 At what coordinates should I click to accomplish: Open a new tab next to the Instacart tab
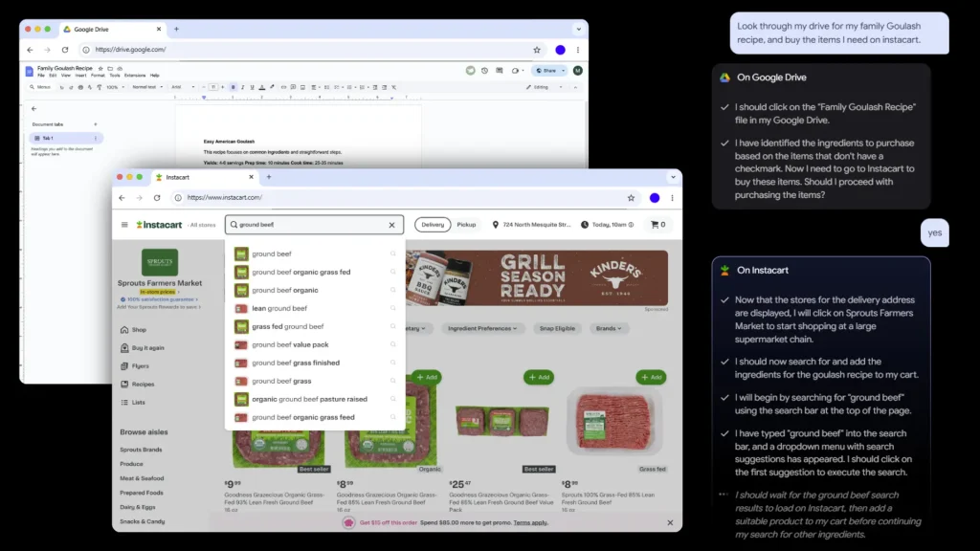point(269,177)
